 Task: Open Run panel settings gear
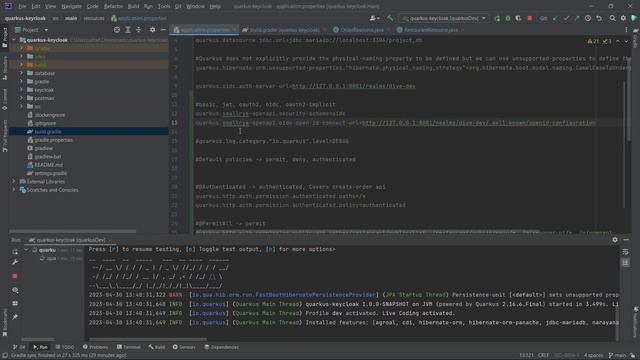(615, 240)
